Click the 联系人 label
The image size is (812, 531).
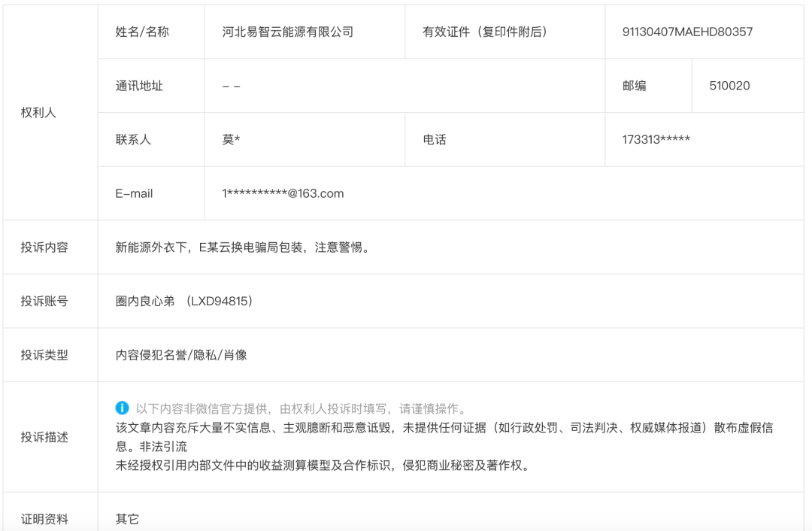pyautogui.click(x=133, y=139)
